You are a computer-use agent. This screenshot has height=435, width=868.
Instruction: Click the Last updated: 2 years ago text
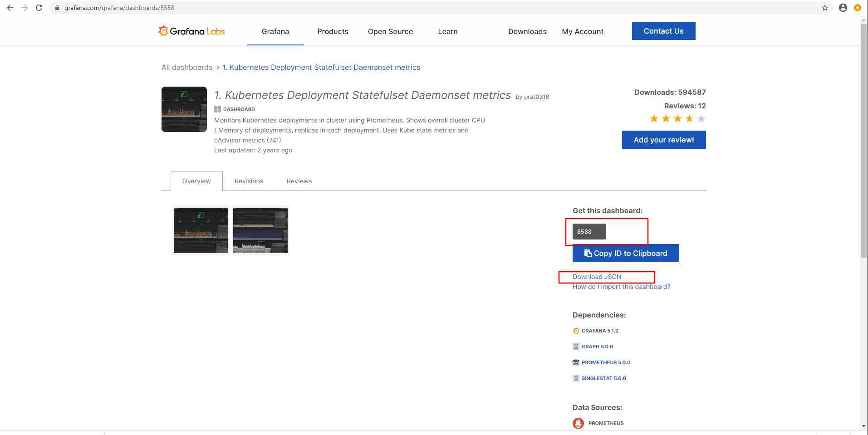pos(253,150)
